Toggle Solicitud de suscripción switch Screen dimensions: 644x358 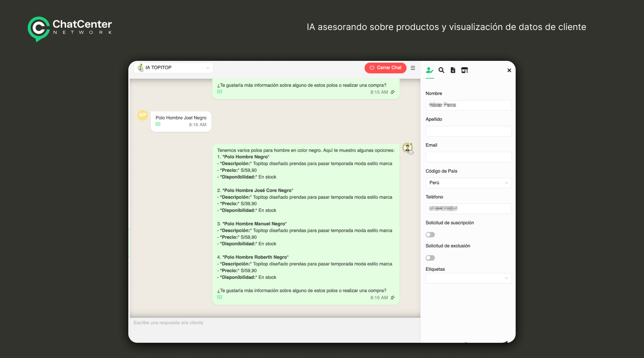[x=430, y=234]
